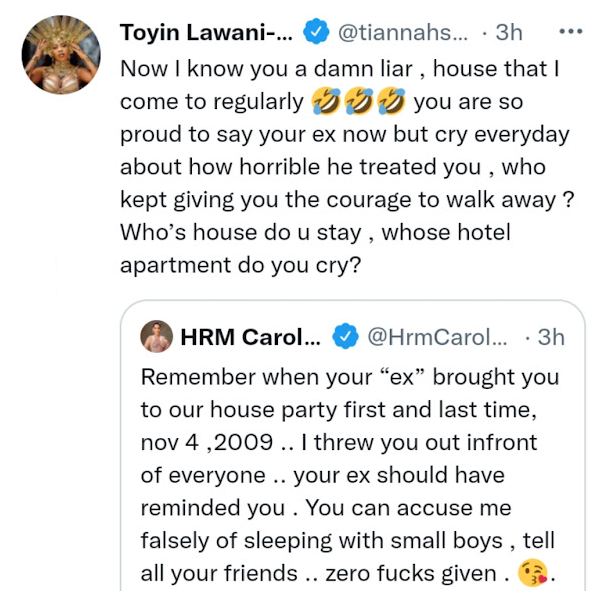Open the three-dot more options menu

(x=571, y=31)
